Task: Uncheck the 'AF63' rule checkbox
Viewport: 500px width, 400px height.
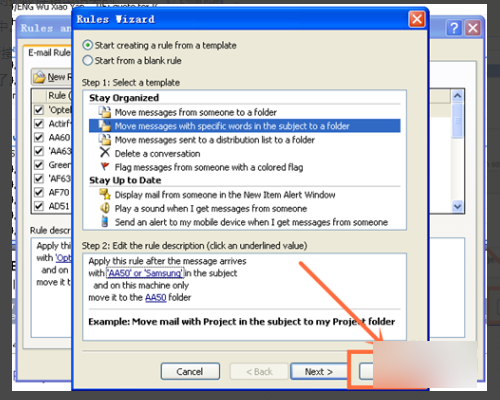Action: 39,179
